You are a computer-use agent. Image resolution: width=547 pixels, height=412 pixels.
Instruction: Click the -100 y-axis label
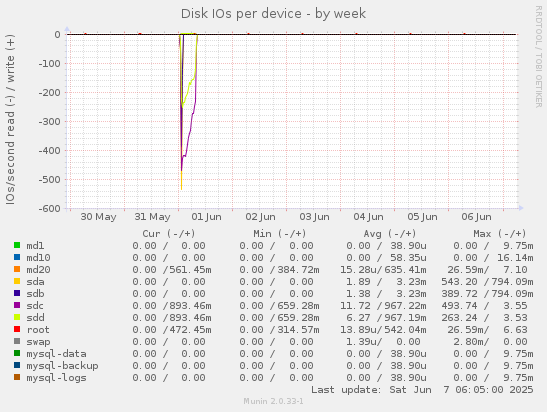[49, 64]
